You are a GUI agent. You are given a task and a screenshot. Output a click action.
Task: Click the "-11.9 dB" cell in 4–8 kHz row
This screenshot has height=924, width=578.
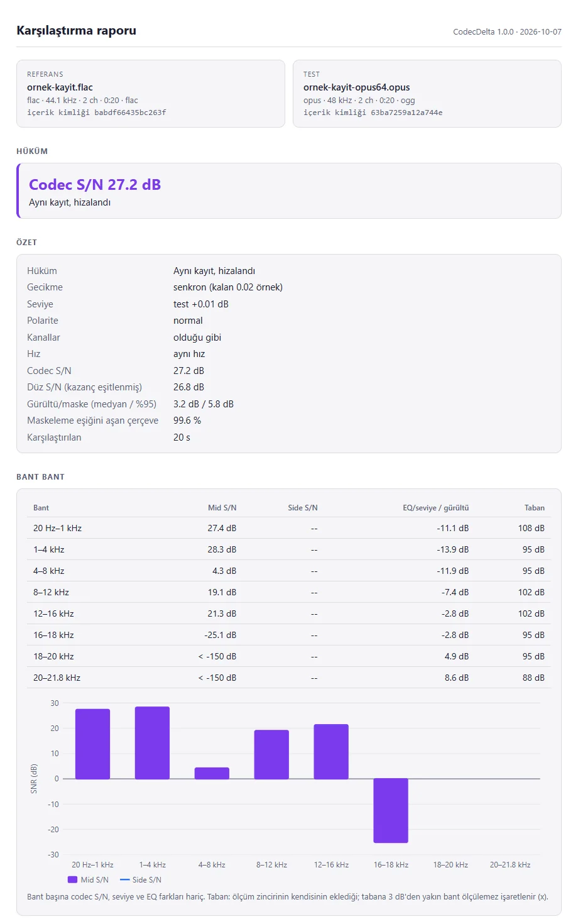coord(453,571)
